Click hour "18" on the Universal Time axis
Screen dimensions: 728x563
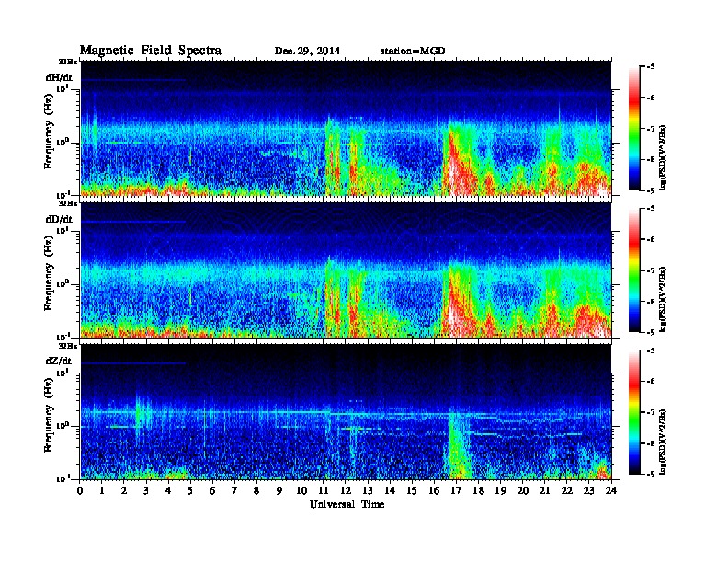pyautogui.click(x=479, y=491)
